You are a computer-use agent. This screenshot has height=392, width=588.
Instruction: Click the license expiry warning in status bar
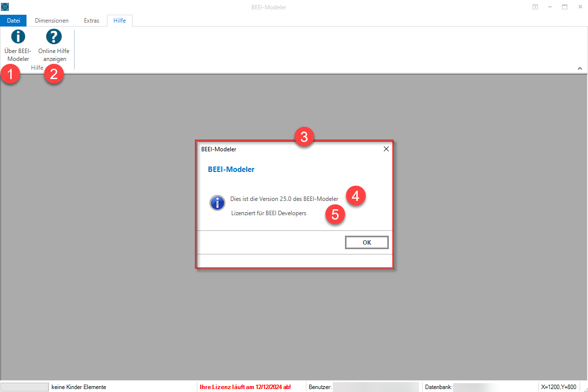245,387
